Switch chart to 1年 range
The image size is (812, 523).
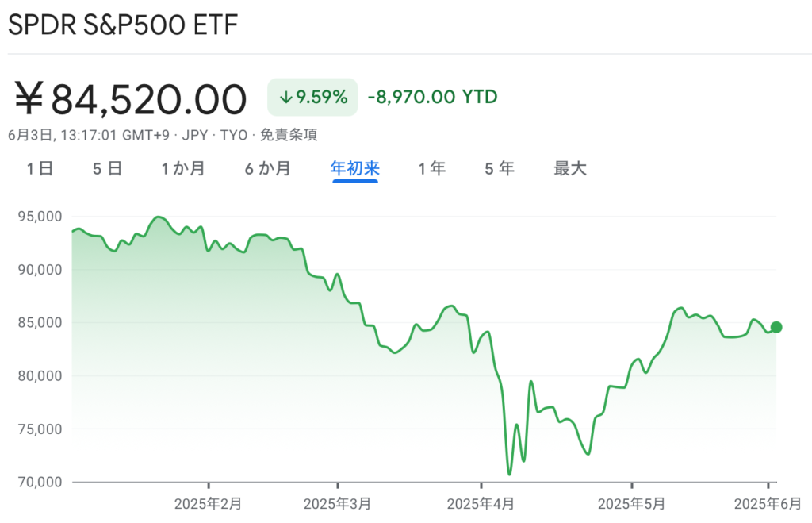(x=432, y=168)
